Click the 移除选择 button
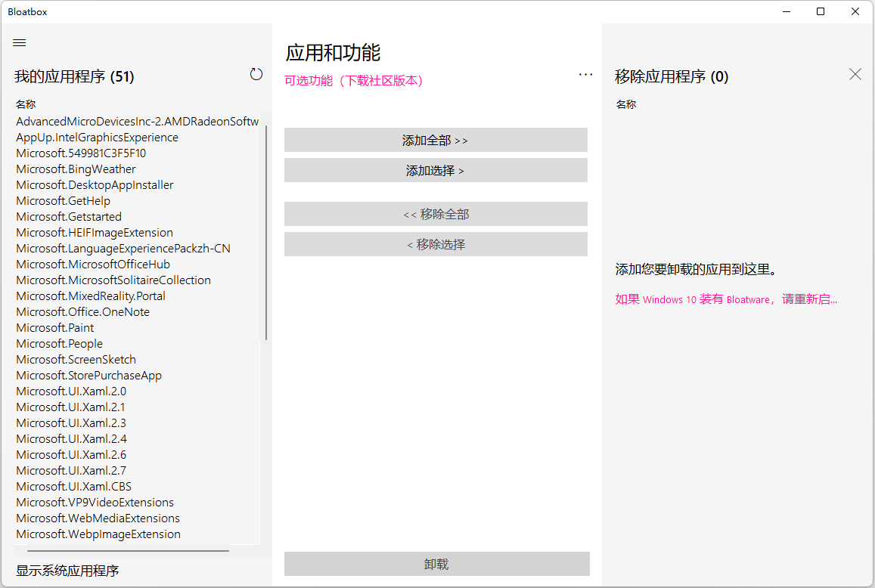 pos(436,244)
